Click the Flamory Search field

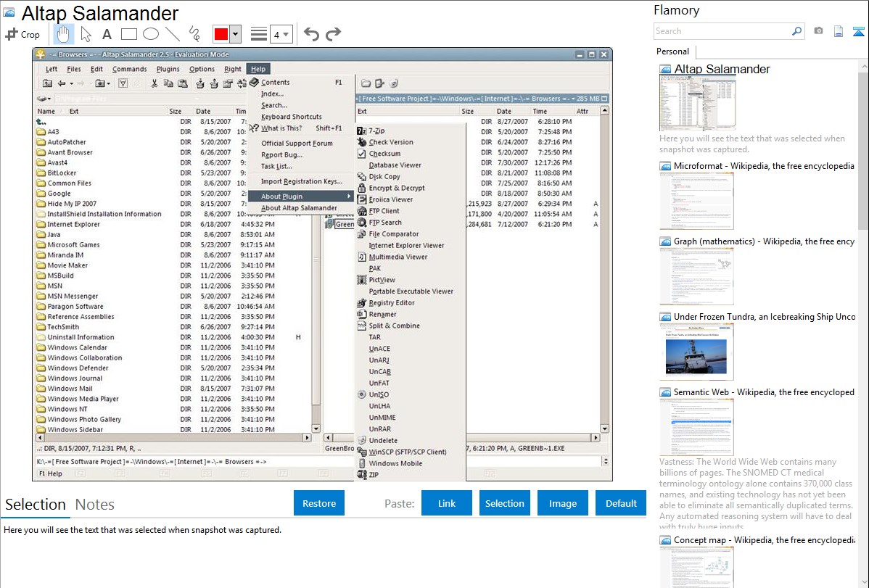coord(722,31)
